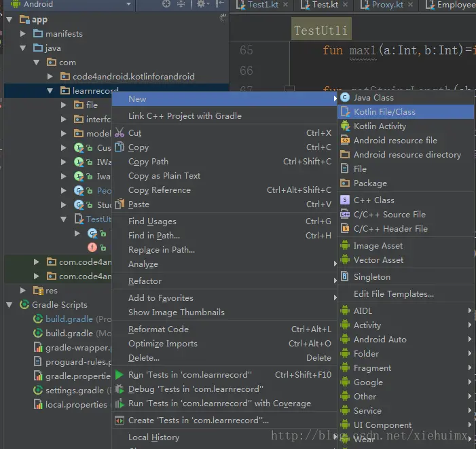Close the Test1.kt tab

coord(286,5)
